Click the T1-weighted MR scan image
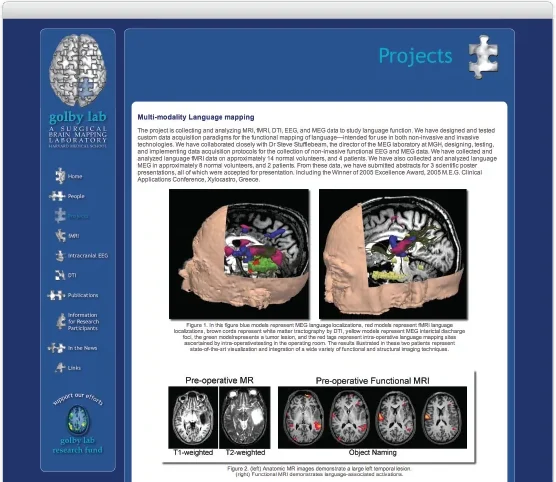The image size is (556, 482). point(193,417)
